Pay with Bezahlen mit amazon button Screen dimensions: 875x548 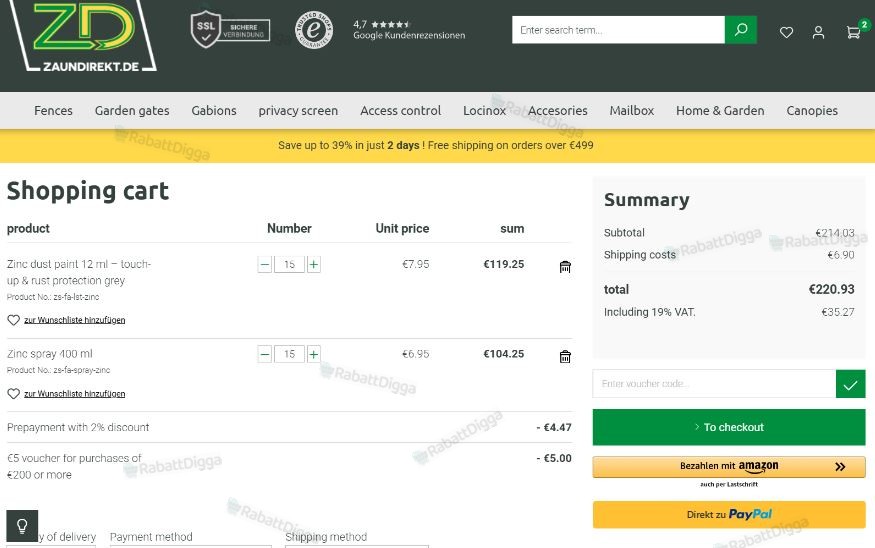[729, 467]
